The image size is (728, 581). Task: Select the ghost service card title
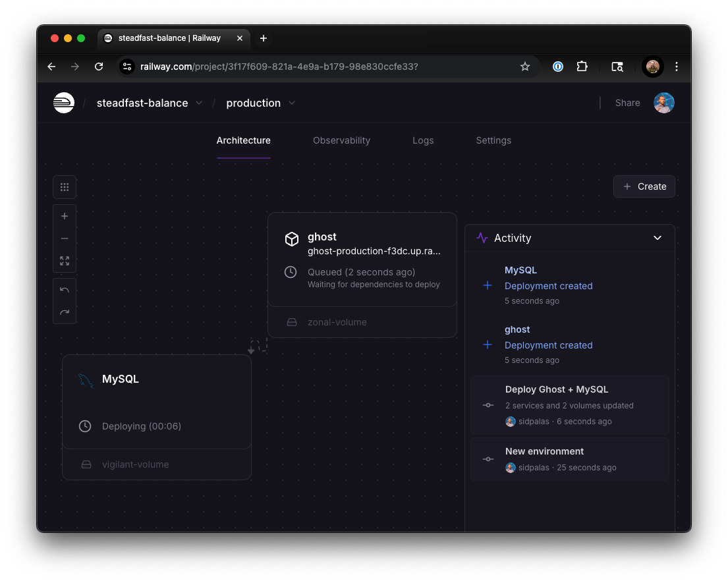pyautogui.click(x=322, y=236)
